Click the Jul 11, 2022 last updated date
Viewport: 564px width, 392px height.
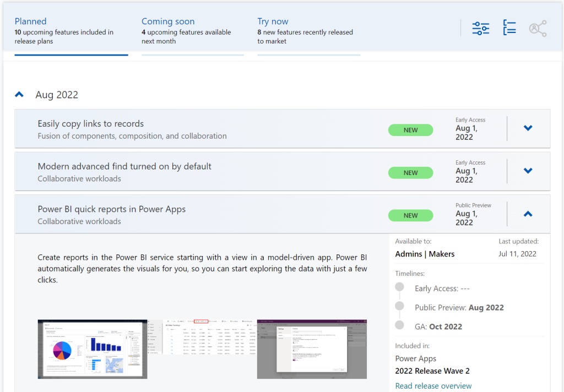(517, 254)
